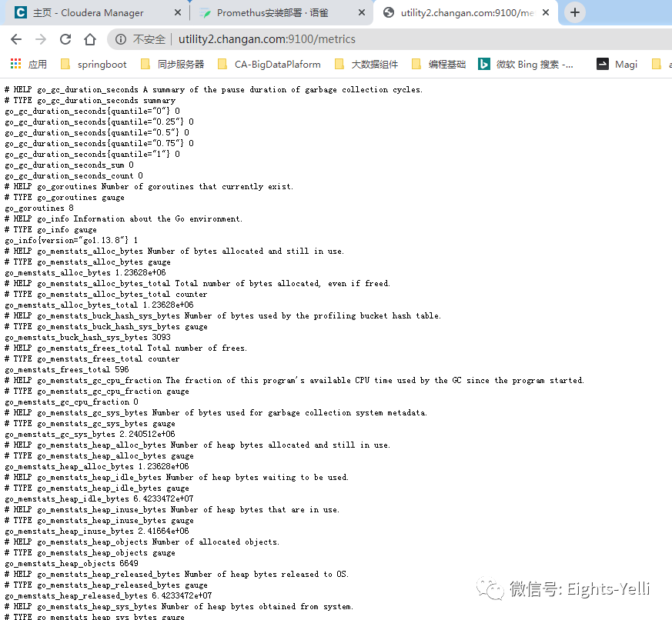
Task: Click the go_info version go1.13.8 line
Action: 71,240
